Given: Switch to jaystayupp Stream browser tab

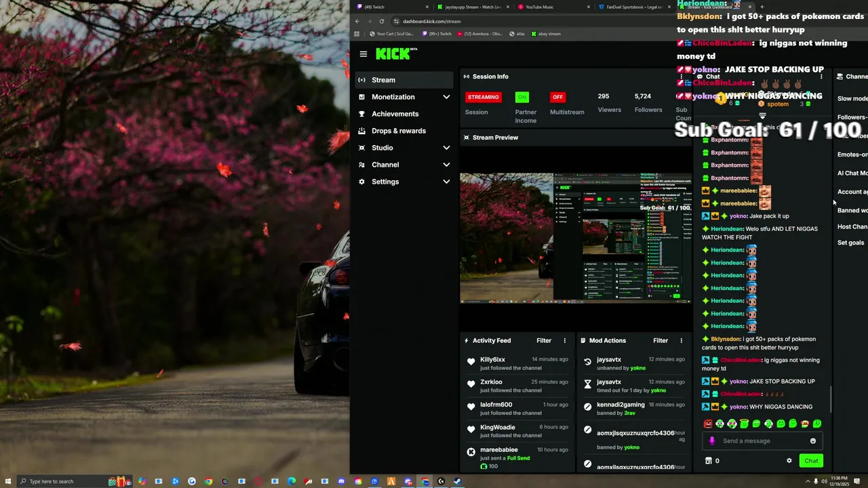Looking at the screenshot, I should coord(473,7).
